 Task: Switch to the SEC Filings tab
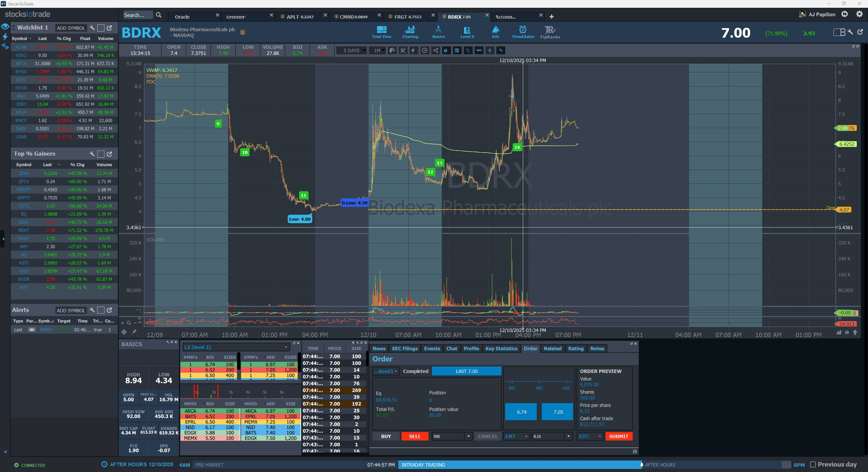405,349
